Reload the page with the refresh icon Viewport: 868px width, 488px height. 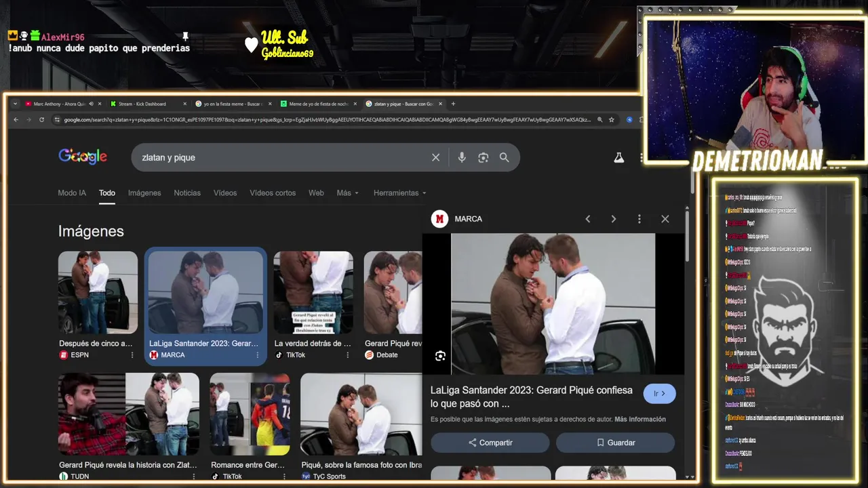(41, 120)
